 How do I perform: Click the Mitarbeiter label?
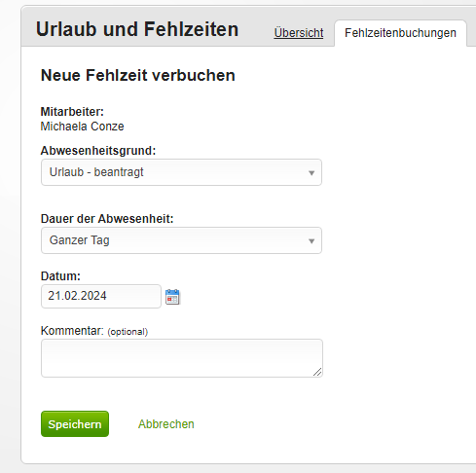click(72, 112)
